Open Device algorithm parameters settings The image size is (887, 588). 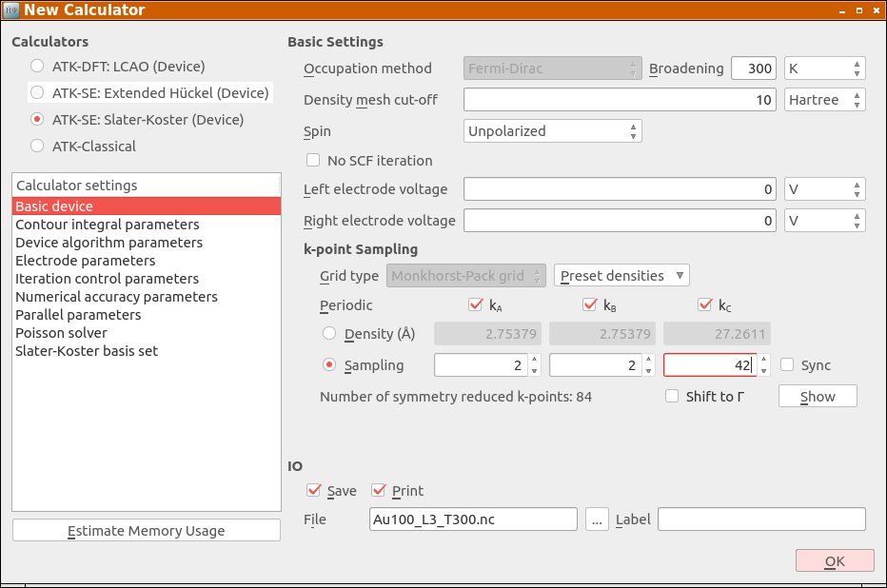[x=147, y=243]
